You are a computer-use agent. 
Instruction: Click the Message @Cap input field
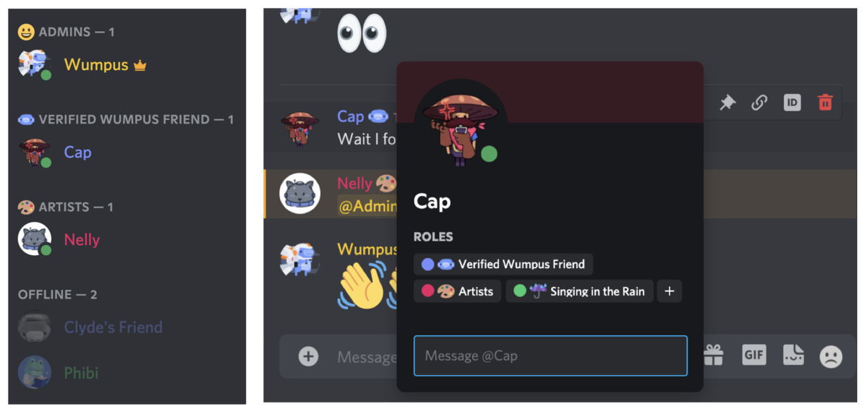(550, 356)
